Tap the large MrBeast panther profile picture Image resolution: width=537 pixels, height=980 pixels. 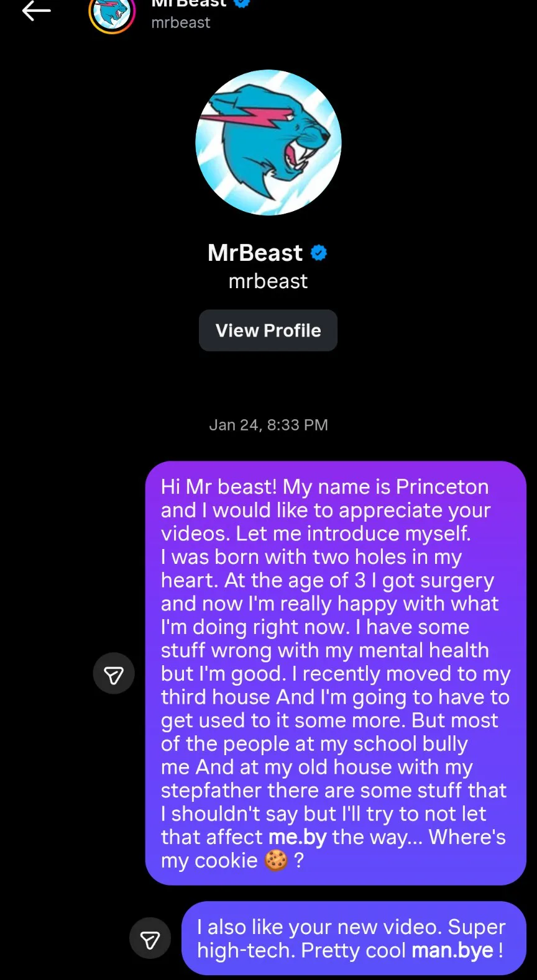pyautogui.click(x=268, y=143)
